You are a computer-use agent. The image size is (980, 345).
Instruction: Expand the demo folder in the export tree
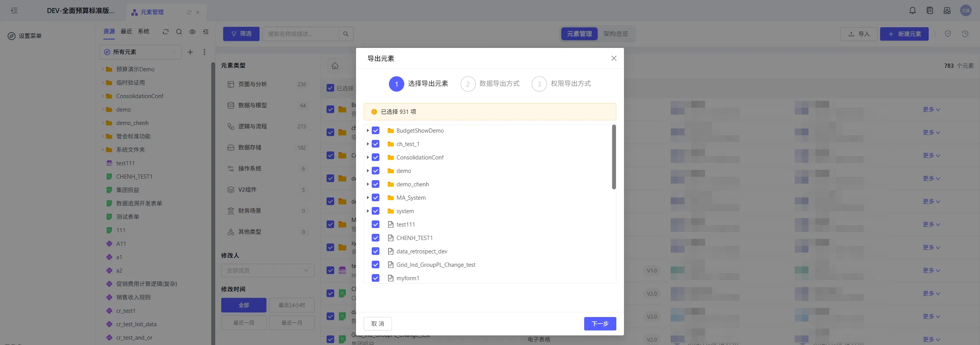point(367,171)
